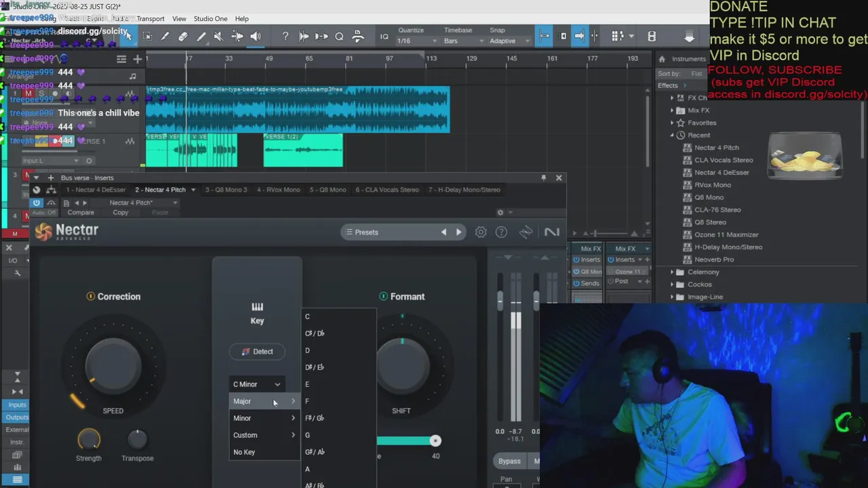Image resolution: width=868 pixels, height=488 pixels.
Task: Click the Copy button
Action: (x=120, y=212)
